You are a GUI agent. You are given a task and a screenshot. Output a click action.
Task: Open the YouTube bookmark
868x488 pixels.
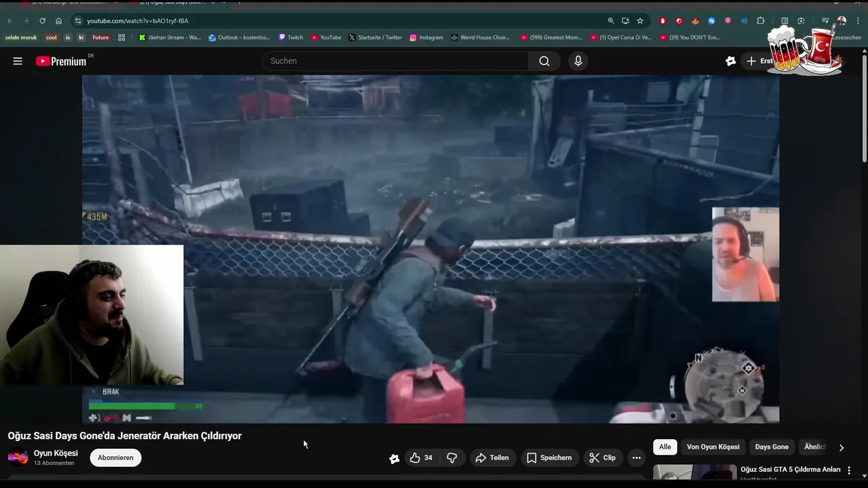pos(325,37)
